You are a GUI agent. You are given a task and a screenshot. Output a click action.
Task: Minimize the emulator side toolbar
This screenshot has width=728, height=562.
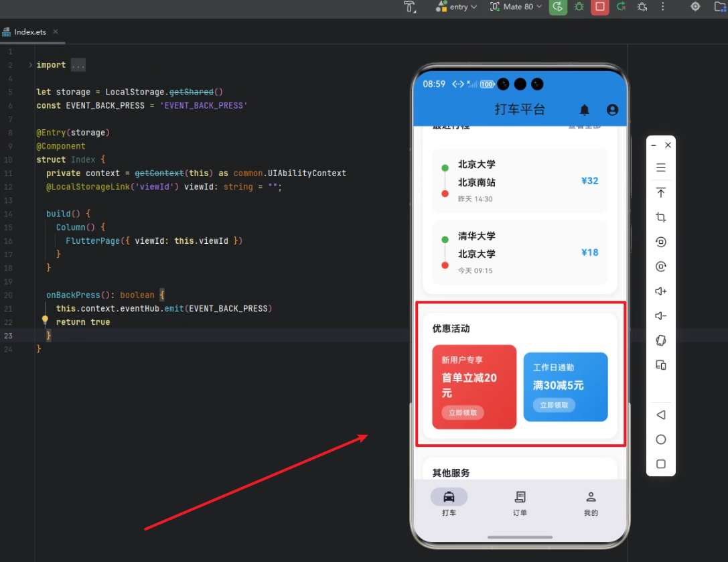pyautogui.click(x=653, y=145)
